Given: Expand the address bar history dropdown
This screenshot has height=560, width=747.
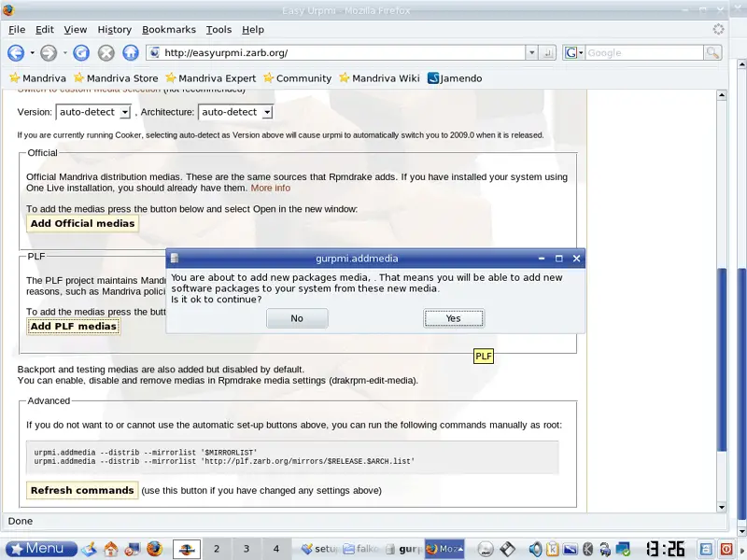Looking at the screenshot, I should 531,53.
